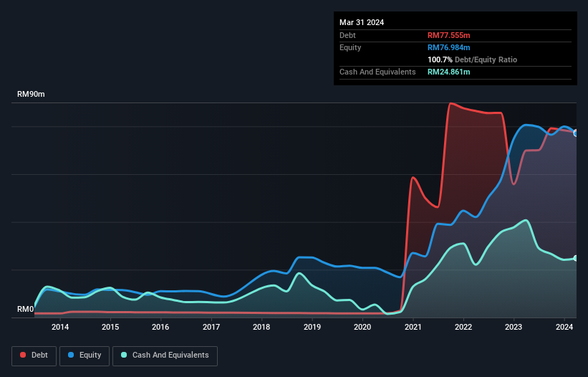The width and height of the screenshot is (588, 377).
Task: Click the 2021 x-axis label
Action: click(x=413, y=327)
